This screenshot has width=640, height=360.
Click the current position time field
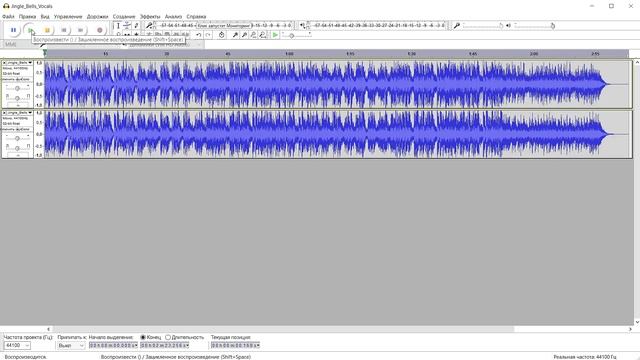pyautogui.click(x=235, y=345)
